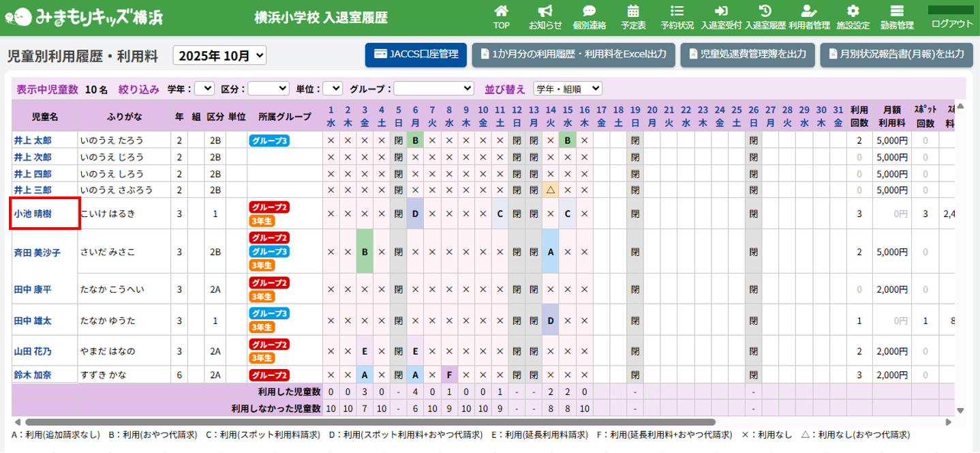This screenshot has width=980, height=453.
Task: Open 勤務管理 server stack icon
Action: click(x=897, y=17)
